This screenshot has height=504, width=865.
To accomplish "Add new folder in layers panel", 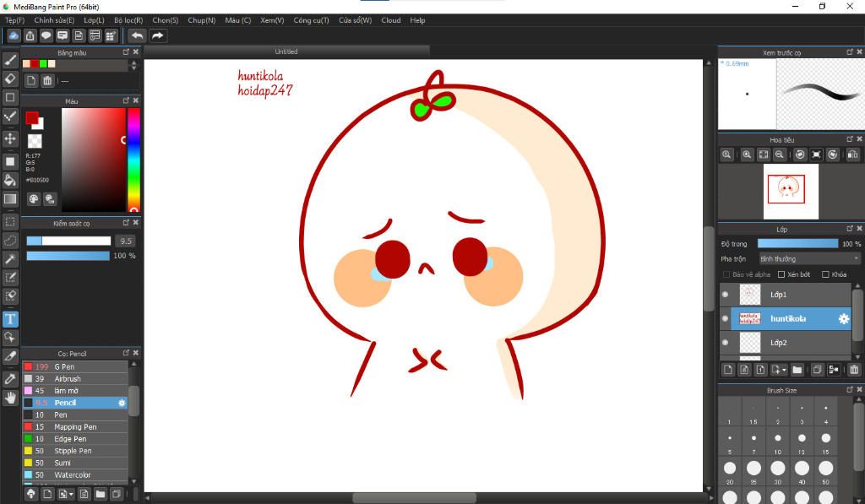I will (797, 370).
